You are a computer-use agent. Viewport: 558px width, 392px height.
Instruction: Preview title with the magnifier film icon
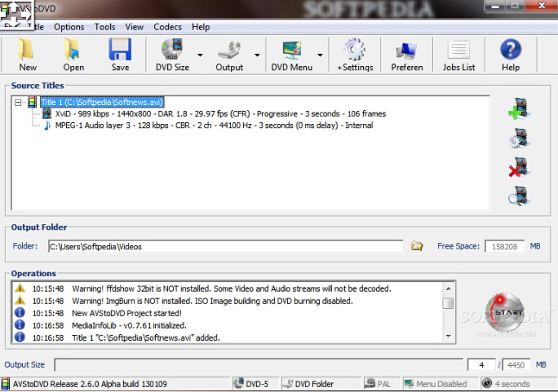(x=520, y=196)
